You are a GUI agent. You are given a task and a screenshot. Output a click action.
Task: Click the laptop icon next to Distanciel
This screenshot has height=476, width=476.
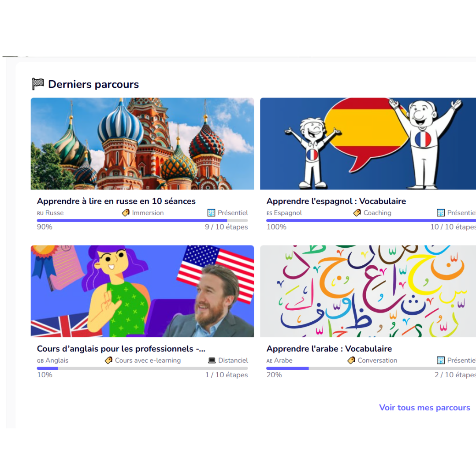(x=212, y=361)
